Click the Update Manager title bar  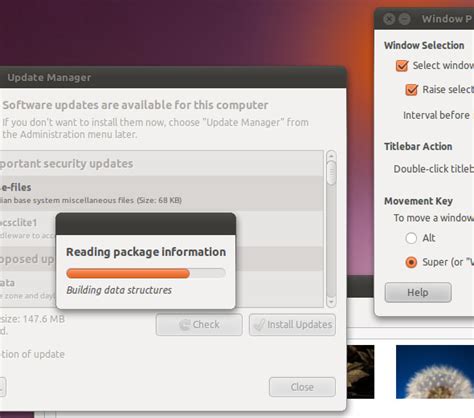coord(173,77)
